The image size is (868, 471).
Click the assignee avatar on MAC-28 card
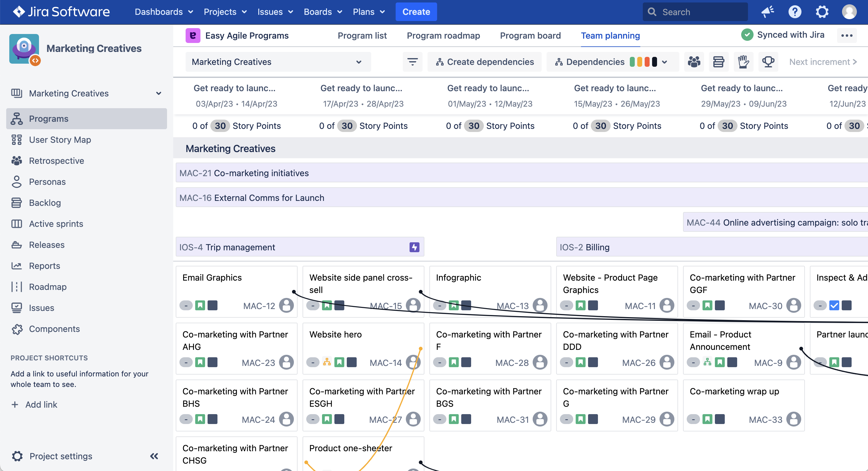(540, 362)
